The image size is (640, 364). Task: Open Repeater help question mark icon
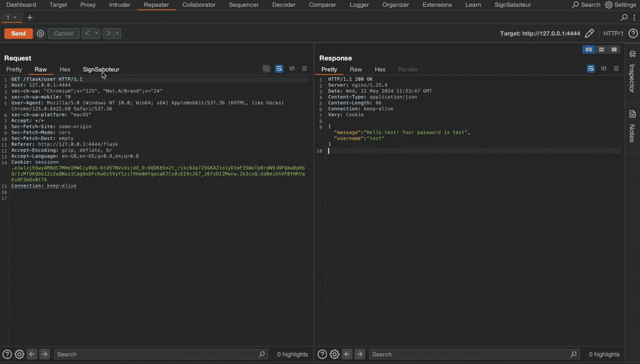point(632,34)
